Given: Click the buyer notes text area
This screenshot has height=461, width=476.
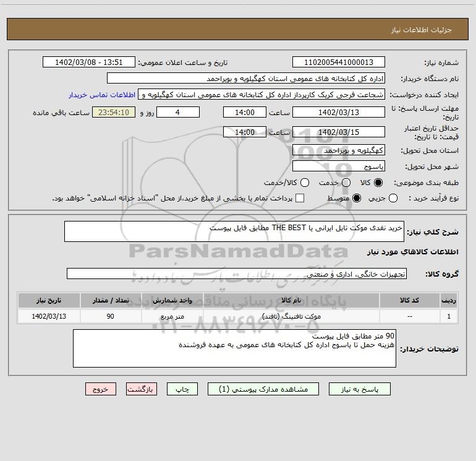Looking at the screenshot, I should pos(234,348).
